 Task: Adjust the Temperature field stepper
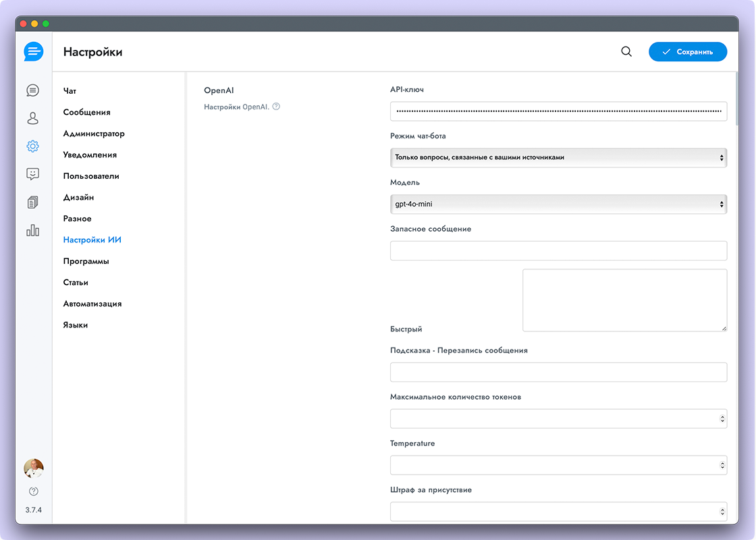click(722, 466)
